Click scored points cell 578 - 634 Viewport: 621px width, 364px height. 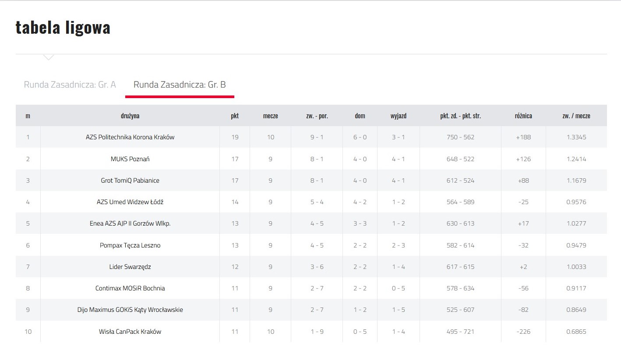point(461,288)
